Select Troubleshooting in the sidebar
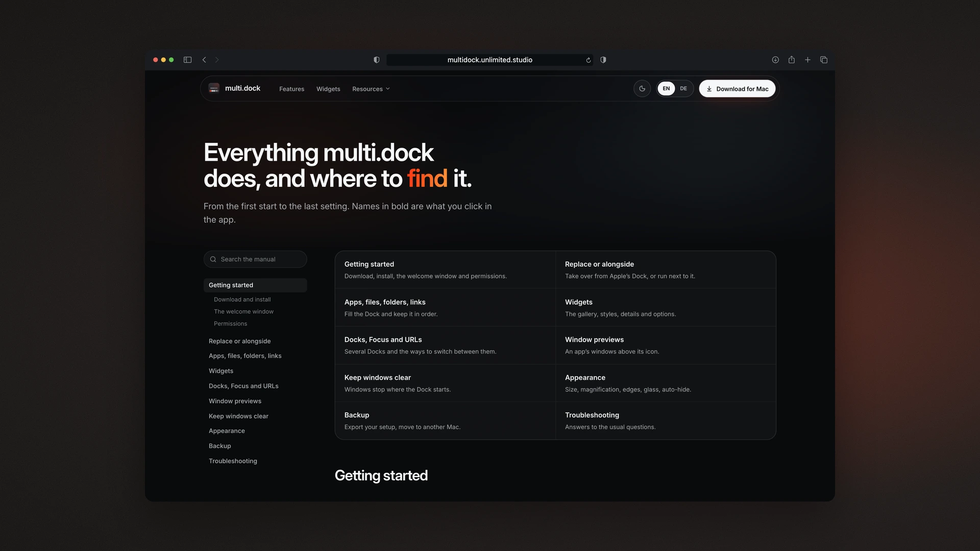 pyautogui.click(x=233, y=461)
